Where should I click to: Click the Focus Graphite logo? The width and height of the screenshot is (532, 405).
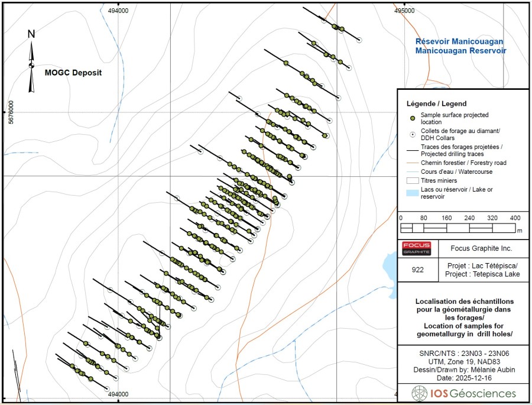point(417,248)
